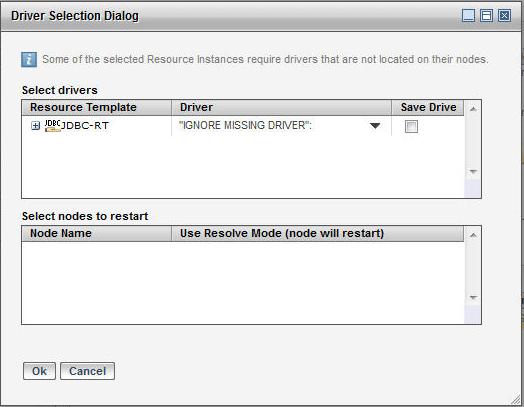
Task: Click the Driver column header
Action: (x=281, y=107)
